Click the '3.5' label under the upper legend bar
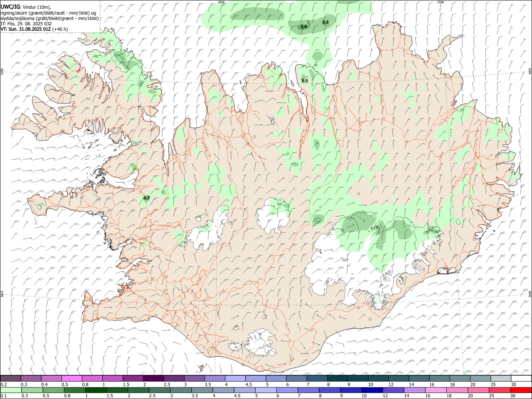532x399 pixels. coord(208,384)
